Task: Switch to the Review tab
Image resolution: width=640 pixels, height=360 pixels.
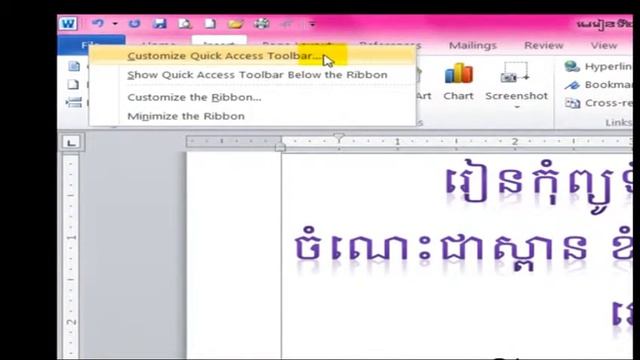Action: pos(544,45)
